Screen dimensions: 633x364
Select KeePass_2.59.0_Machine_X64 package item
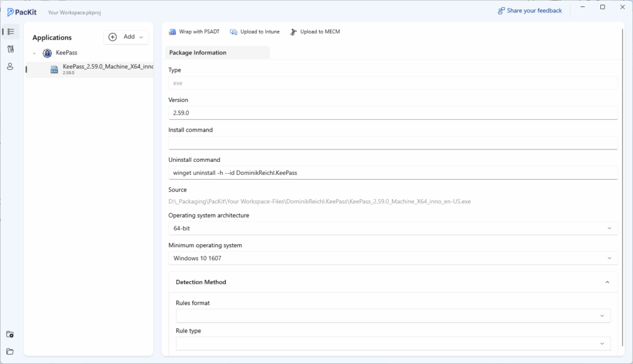[x=102, y=69]
